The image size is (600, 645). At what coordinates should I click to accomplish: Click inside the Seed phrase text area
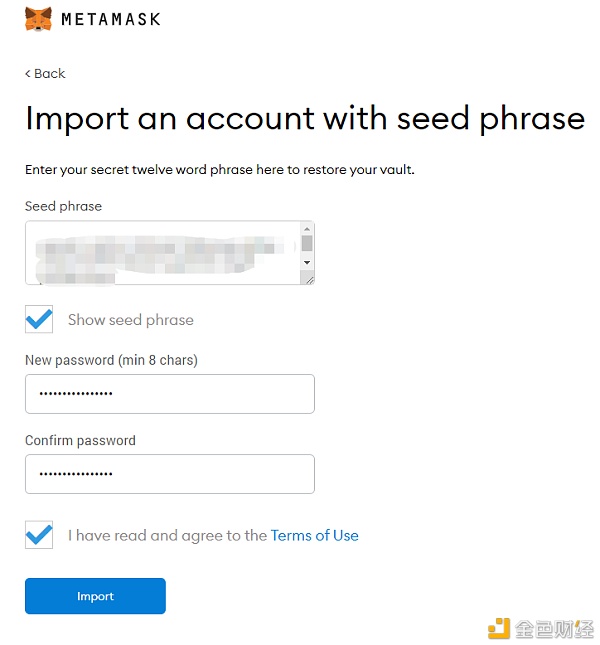(163, 253)
